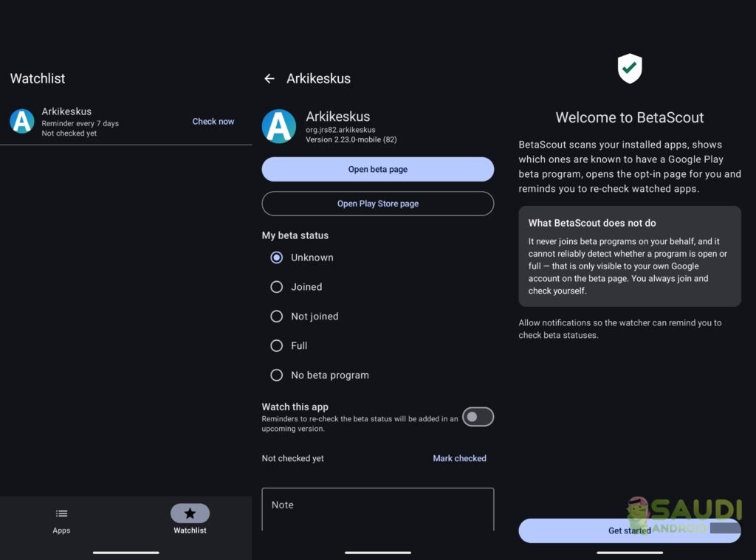The width and height of the screenshot is (756, 560).
Task: Click 'Watch this app' label
Action: (295, 407)
